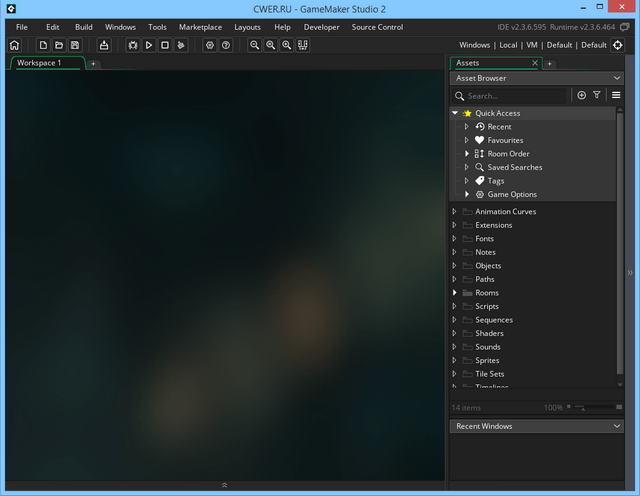Click the Add asset plus button

point(581,95)
